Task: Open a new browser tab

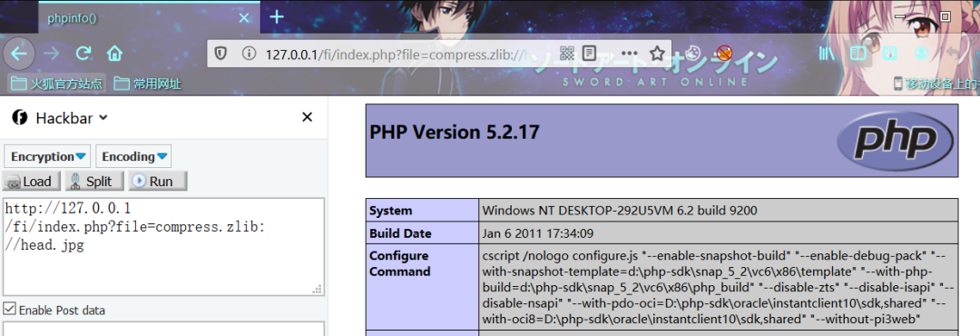Action: coord(276,17)
